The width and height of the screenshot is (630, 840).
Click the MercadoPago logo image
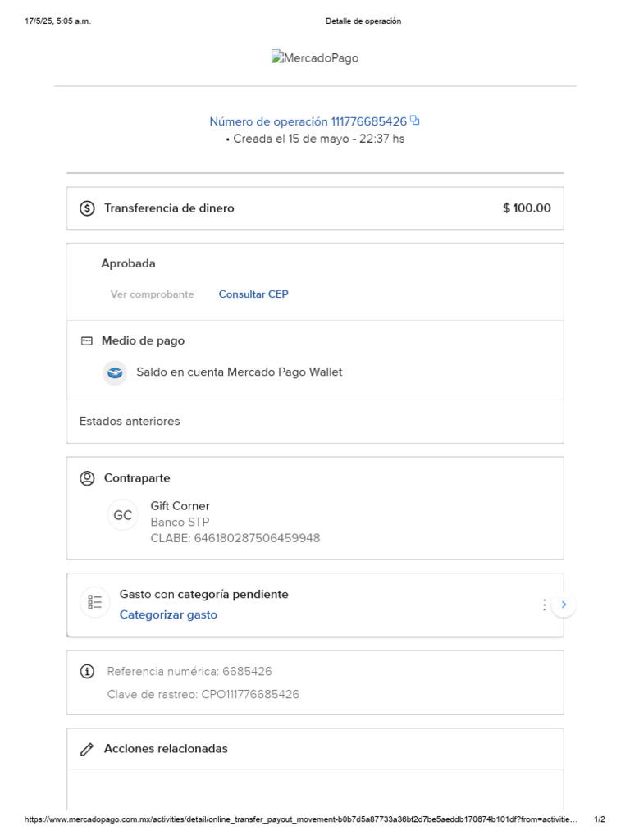315,58
